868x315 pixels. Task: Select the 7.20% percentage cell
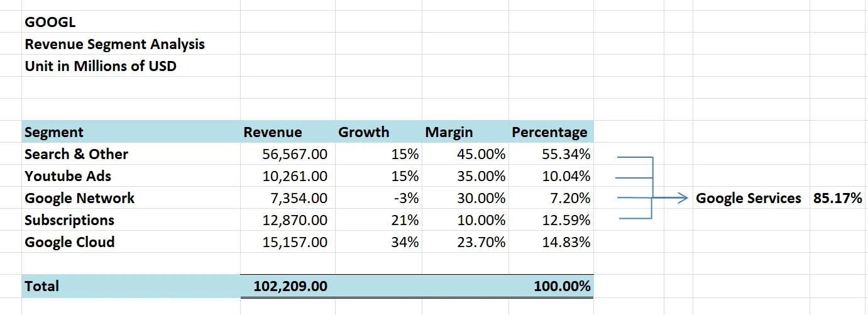[551, 198]
